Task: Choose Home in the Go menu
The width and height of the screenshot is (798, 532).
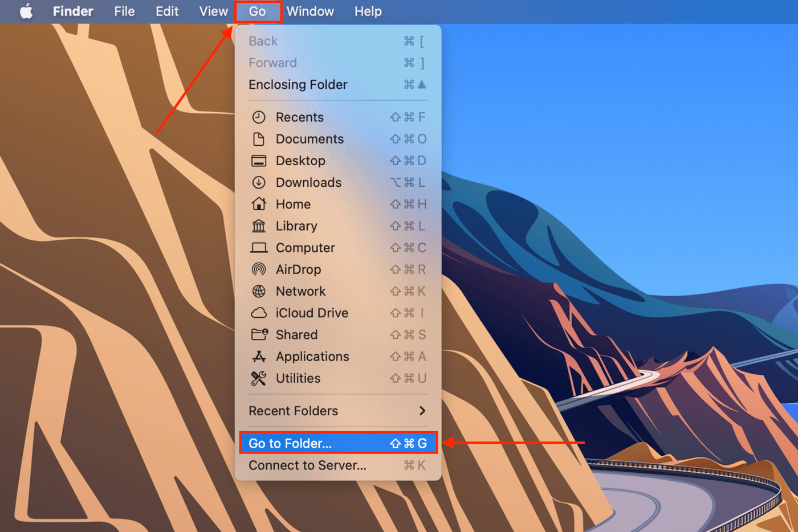Action: point(338,204)
